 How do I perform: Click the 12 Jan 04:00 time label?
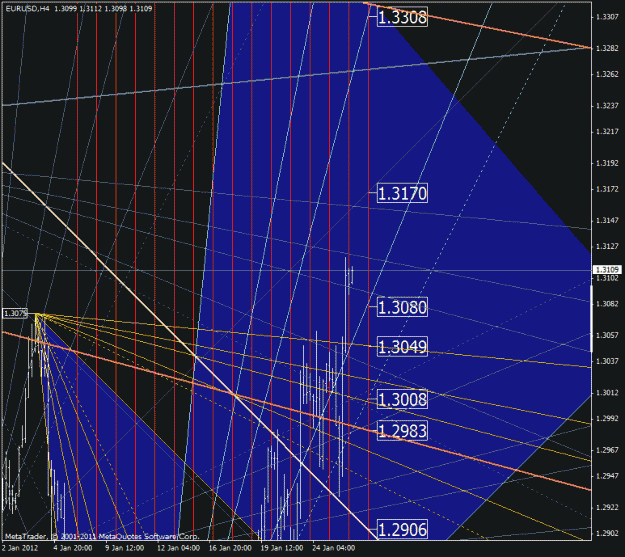tap(178, 548)
